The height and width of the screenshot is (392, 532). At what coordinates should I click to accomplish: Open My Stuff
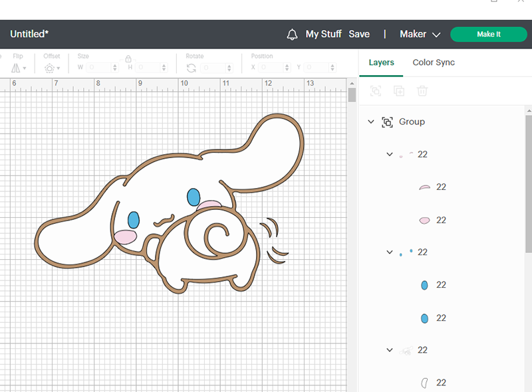323,34
